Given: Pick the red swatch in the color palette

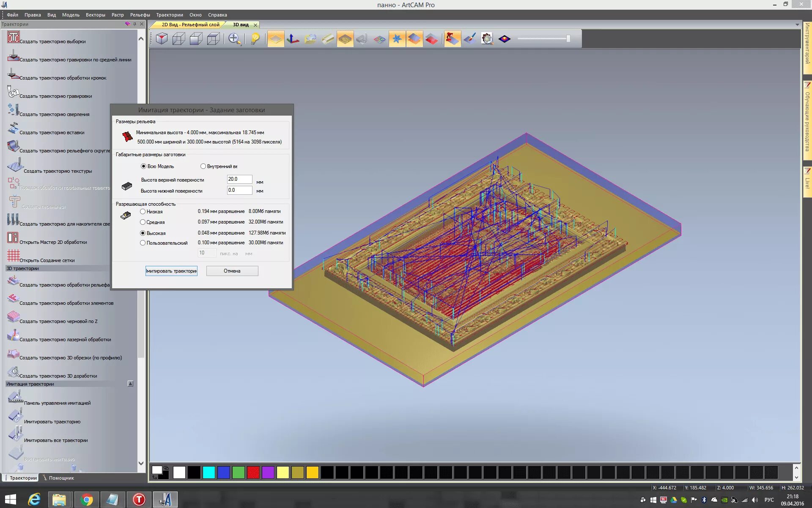Looking at the screenshot, I should coord(253,472).
